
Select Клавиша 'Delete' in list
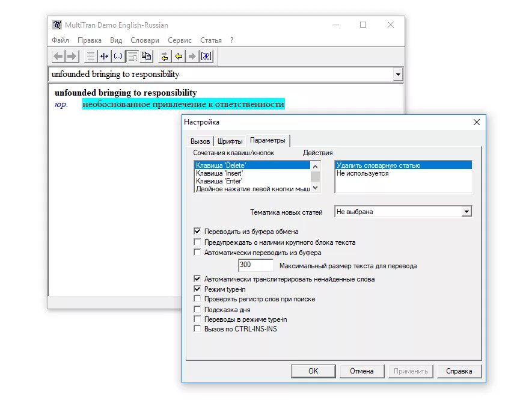252,165
